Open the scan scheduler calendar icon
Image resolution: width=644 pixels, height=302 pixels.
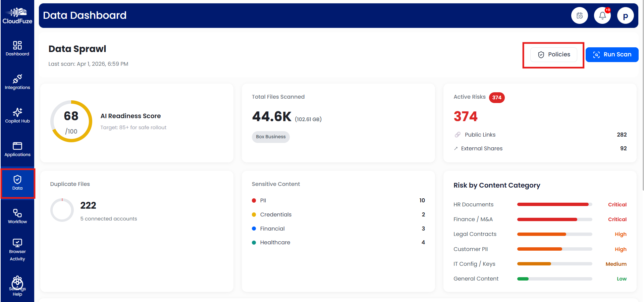(x=580, y=15)
